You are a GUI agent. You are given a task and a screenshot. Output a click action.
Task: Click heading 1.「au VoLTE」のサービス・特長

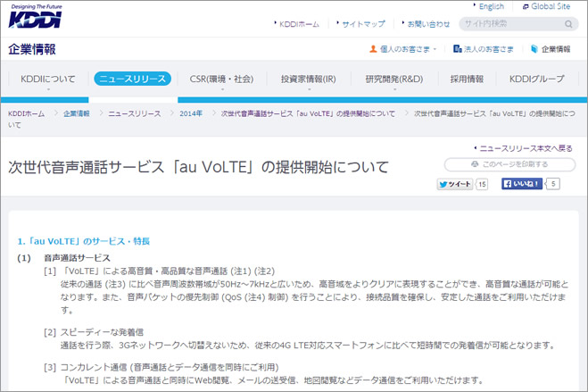pos(83,241)
